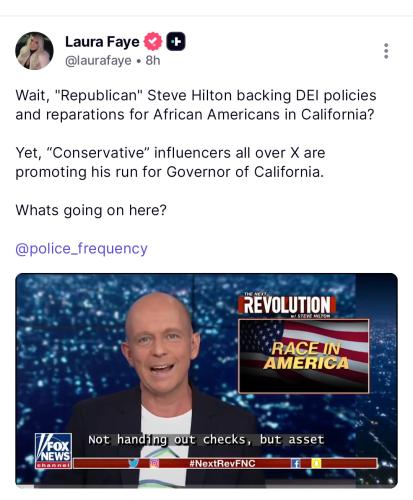Click the yellow Snapchat icon in ticker
This screenshot has width=413, height=500.
click(x=316, y=463)
